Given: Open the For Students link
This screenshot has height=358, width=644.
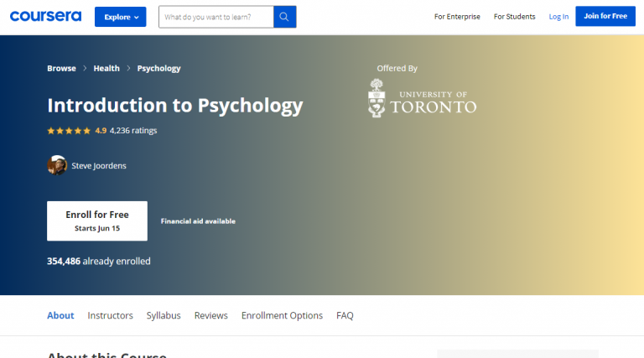Looking at the screenshot, I should coord(514,17).
